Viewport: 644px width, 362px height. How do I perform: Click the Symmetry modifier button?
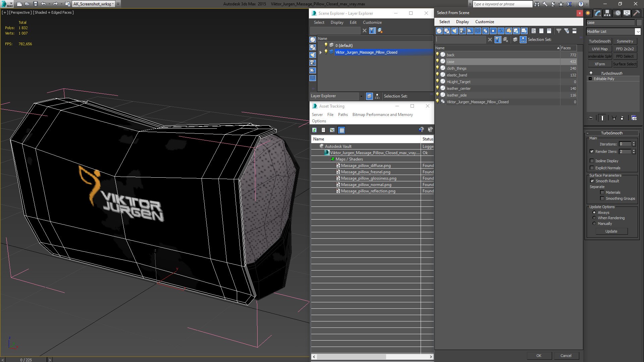pyautogui.click(x=625, y=41)
